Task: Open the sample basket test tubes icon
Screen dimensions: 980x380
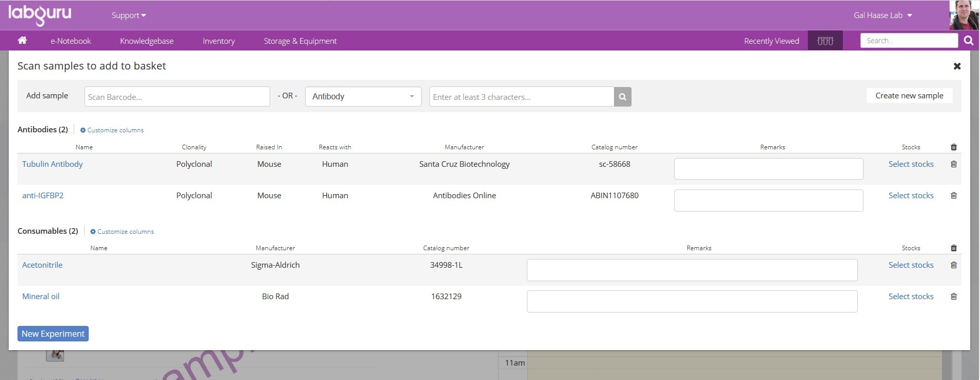Action: click(825, 41)
